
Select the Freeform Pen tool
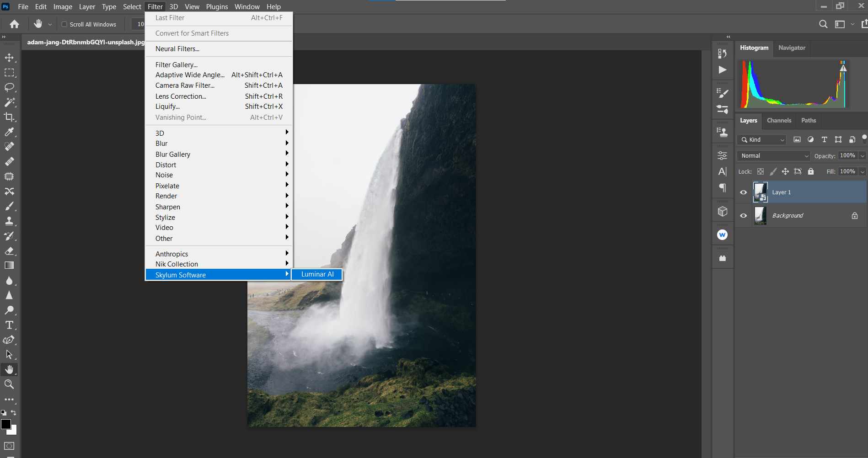[x=9, y=340]
